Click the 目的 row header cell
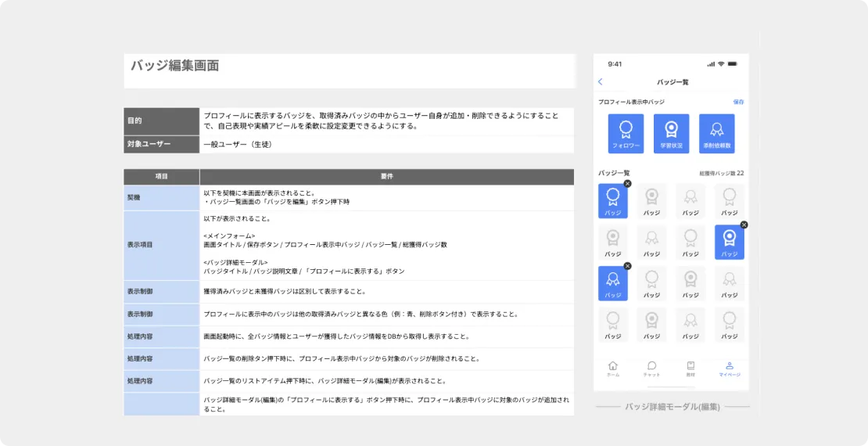Viewport: 868px width, 446px height. point(162,120)
